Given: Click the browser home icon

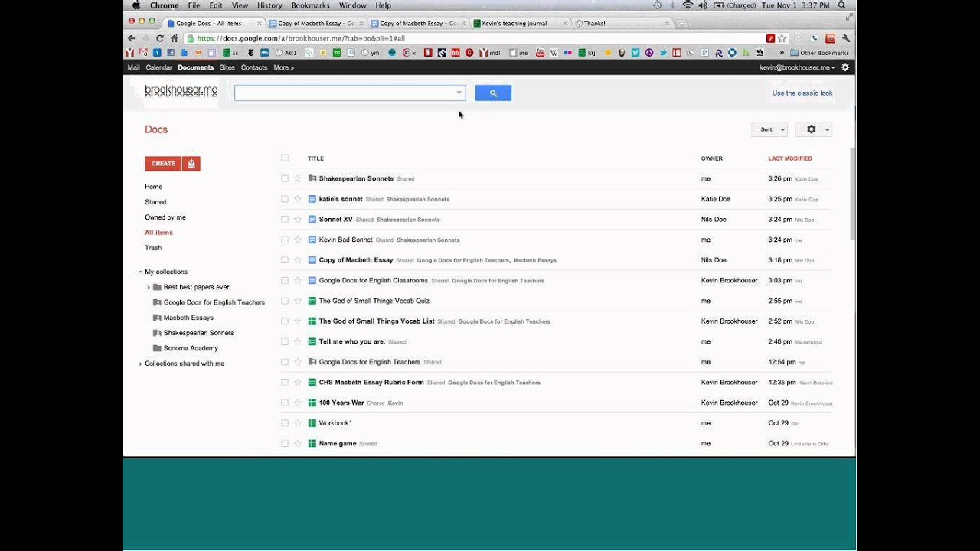Looking at the screenshot, I should (x=175, y=38).
